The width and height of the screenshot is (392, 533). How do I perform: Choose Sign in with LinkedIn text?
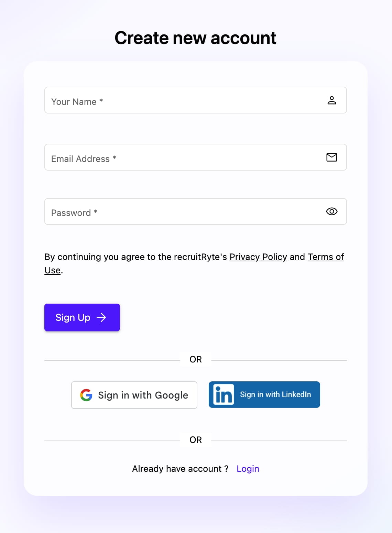[x=275, y=394]
